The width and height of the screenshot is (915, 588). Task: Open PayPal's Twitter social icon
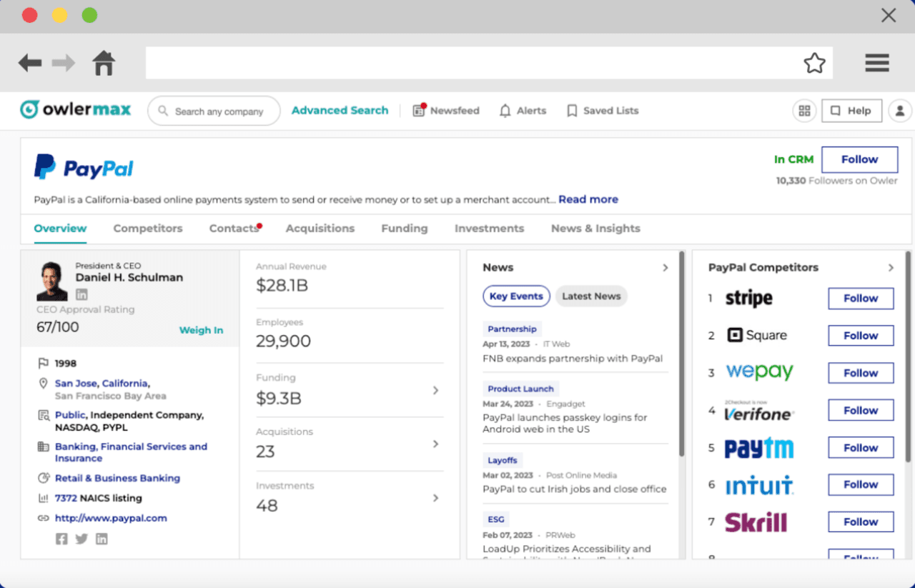coord(81,539)
